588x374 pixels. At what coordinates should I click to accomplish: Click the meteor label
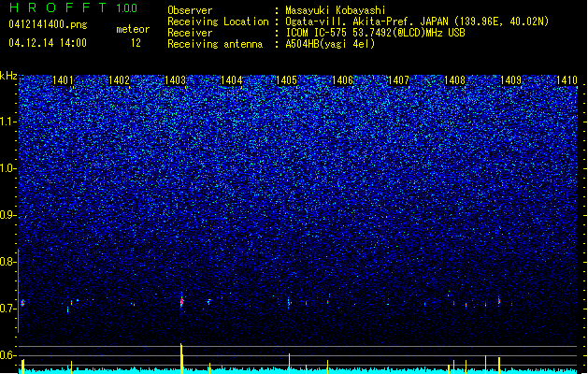133,29
